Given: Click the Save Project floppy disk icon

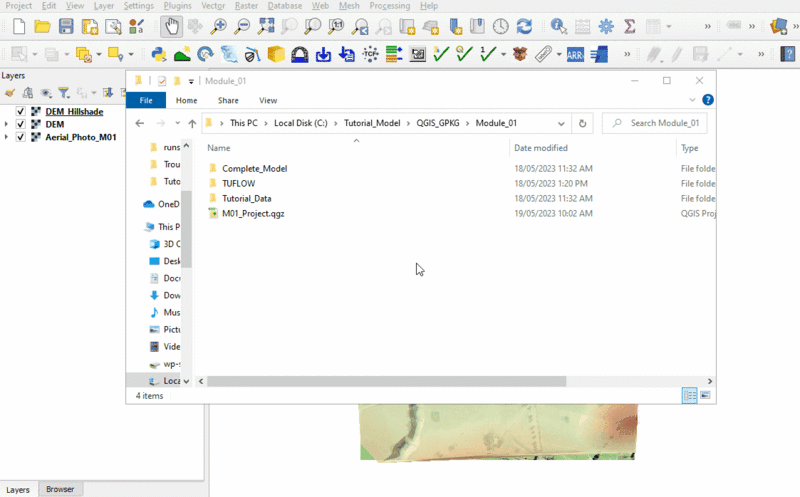Looking at the screenshot, I should point(65,26).
